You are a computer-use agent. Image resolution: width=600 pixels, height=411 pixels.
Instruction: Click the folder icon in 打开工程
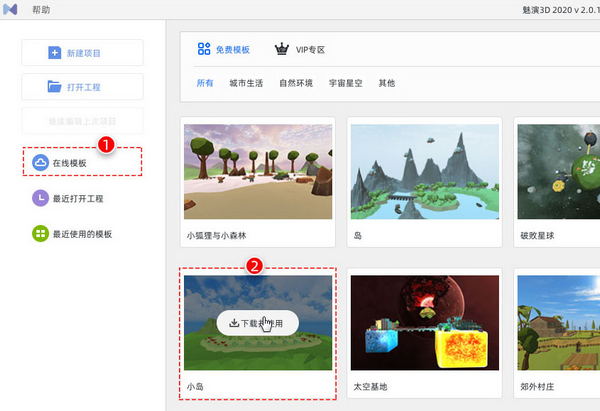[55, 86]
